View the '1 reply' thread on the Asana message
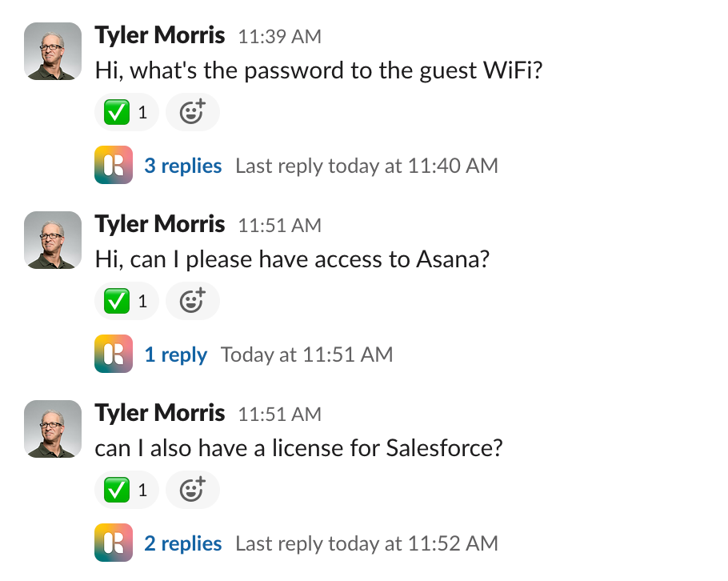Image resolution: width=728 pixels, height=581 pixels. pyautogui.click(x=176, y=354)
